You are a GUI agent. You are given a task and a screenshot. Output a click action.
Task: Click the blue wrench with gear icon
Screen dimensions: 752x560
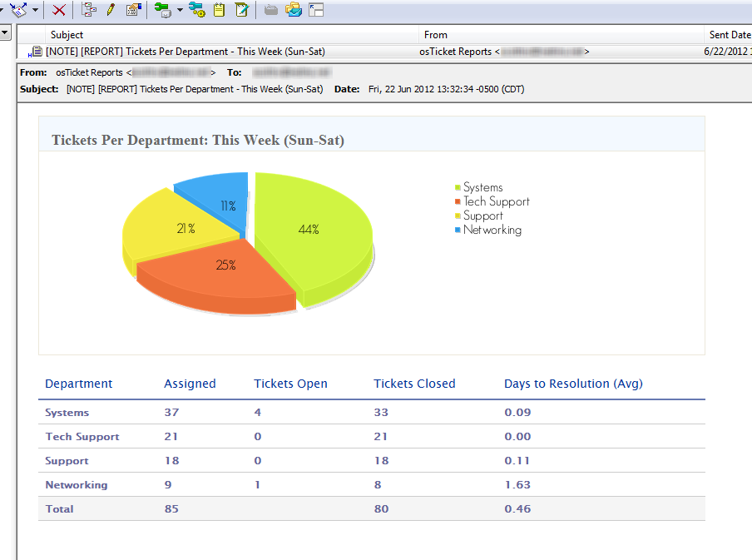[196, 10]
